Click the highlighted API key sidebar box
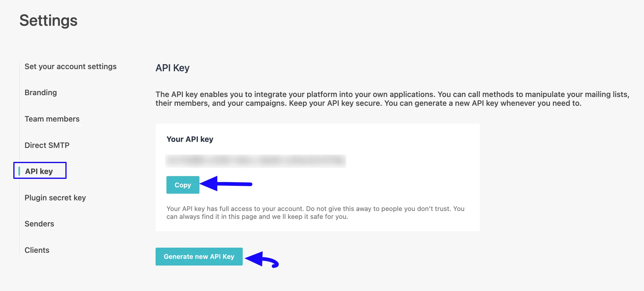 [40, 170]
